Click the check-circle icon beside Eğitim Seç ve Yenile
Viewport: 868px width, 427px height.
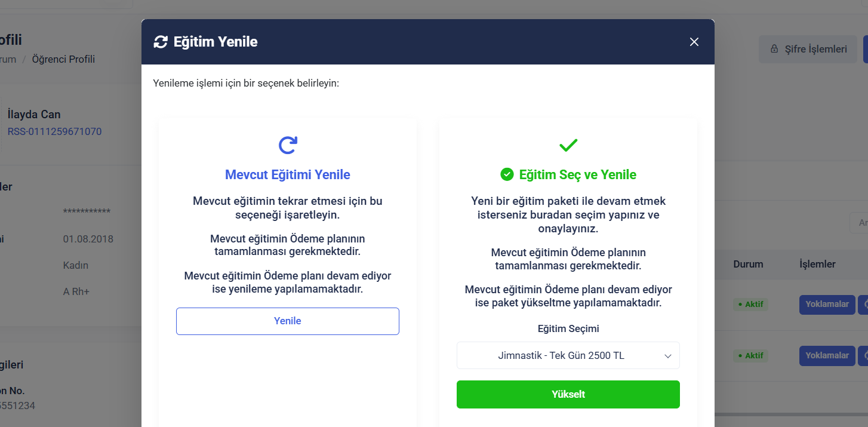tap(507, 174)
